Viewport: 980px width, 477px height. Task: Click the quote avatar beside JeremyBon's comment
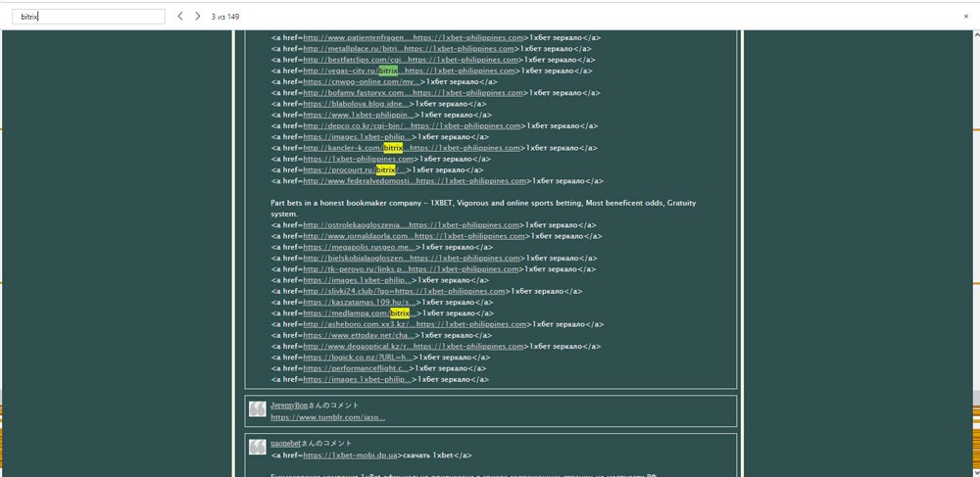pyautogui.click(x=258, y=409)
